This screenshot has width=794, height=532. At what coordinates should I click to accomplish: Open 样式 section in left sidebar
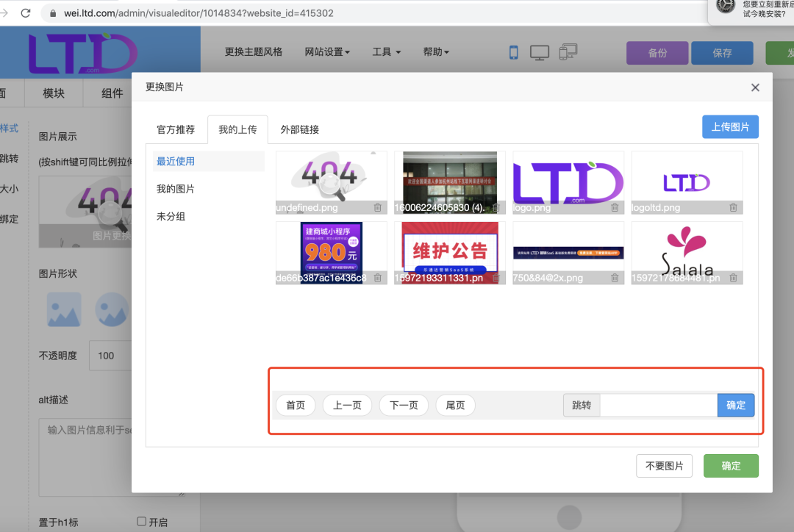point(9,128)
